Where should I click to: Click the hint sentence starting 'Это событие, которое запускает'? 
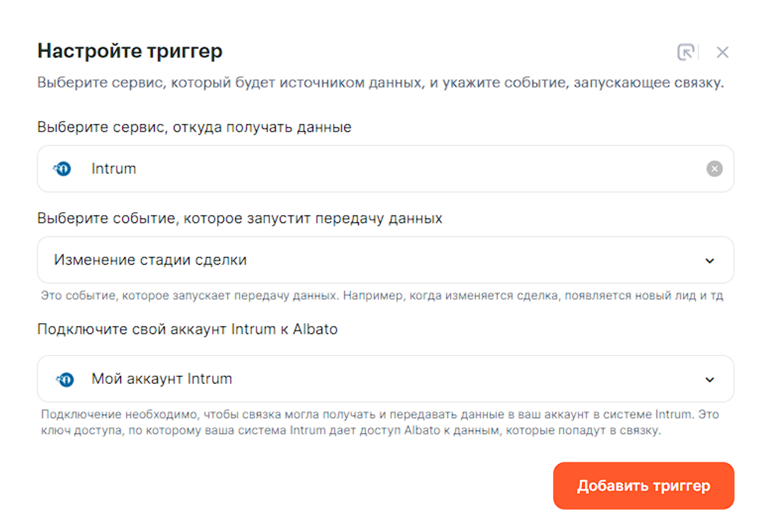point(189,296)
